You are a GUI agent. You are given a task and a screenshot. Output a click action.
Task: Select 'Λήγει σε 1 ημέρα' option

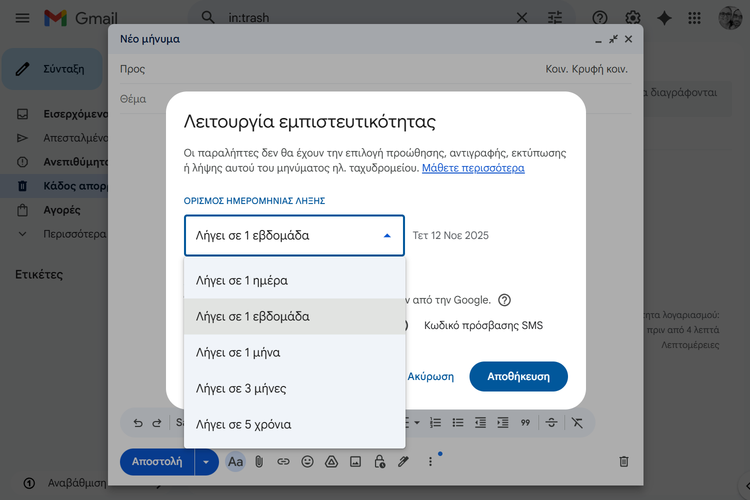294,280
